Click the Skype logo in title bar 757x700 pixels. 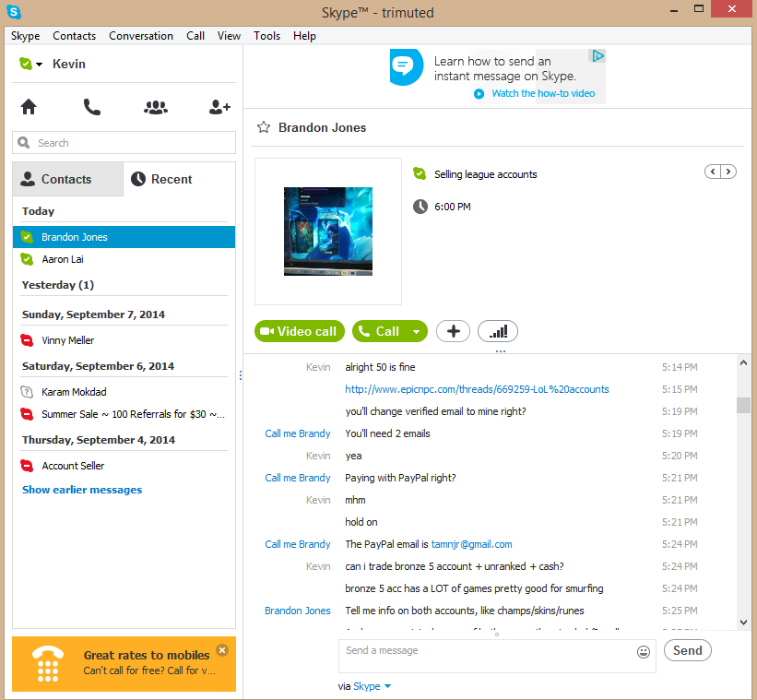[14, 12]
